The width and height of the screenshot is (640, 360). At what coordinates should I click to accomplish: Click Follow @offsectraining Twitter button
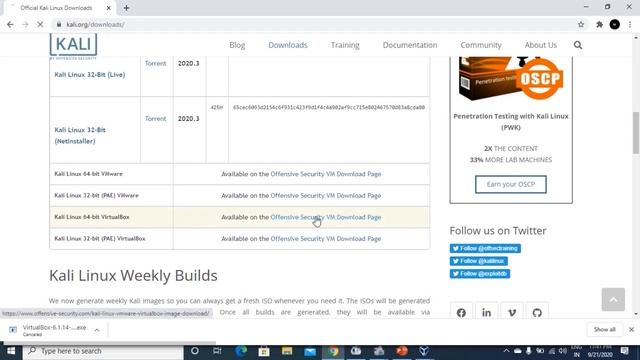(485, 248)
